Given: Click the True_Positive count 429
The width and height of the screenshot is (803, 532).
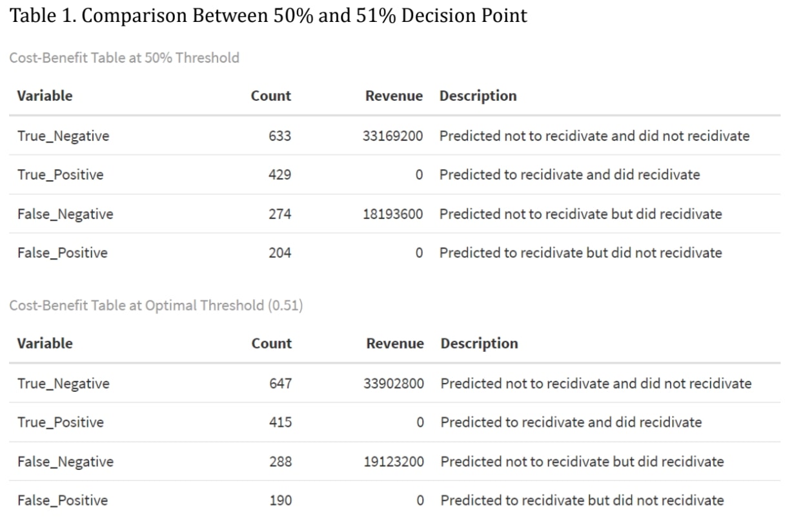Looking at the screenshot, I should click(x=280, y=174).
